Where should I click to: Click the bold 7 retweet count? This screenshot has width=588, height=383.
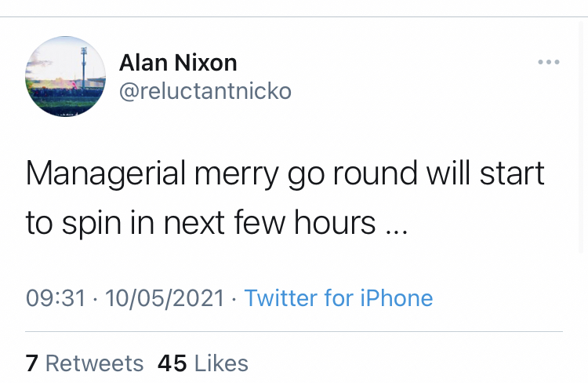[x=32, y=363]
